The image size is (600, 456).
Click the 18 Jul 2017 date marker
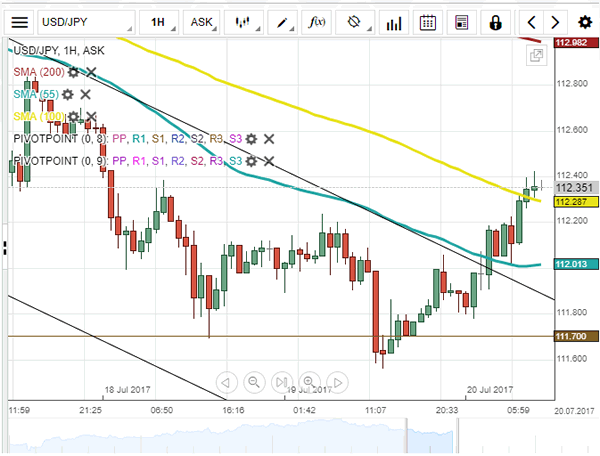tap(127, 389)
